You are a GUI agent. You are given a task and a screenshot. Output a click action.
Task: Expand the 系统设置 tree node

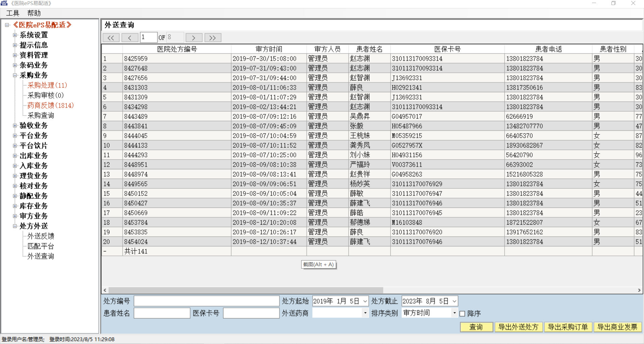coord(15,35)
